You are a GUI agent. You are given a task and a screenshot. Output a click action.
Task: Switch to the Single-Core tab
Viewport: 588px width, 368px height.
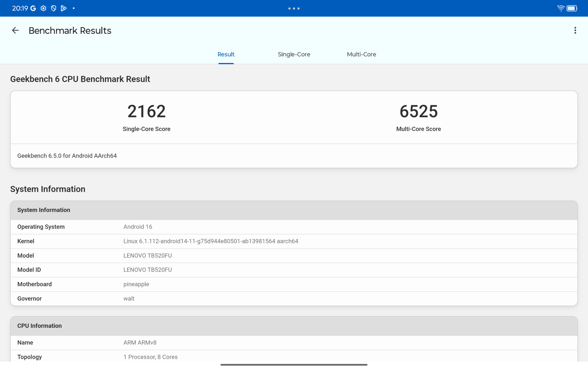tap(294, 54)
